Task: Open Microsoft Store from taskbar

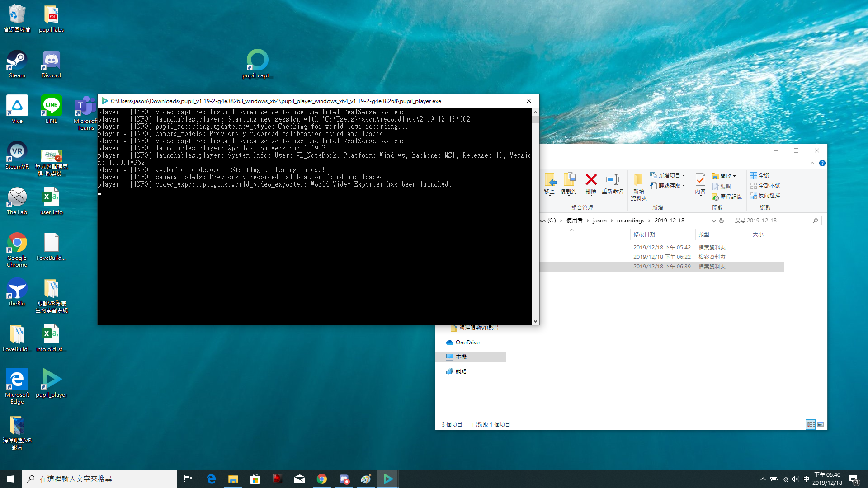Action: [255, 479]
